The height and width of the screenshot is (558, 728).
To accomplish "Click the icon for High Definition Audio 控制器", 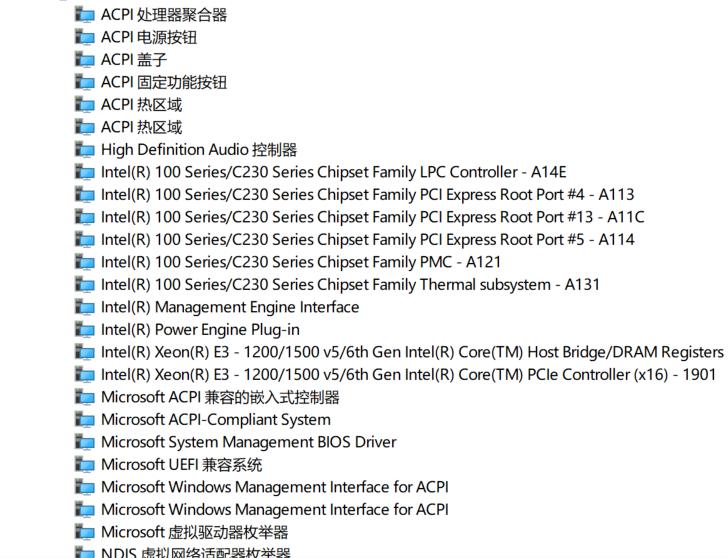I will point(84,150).
